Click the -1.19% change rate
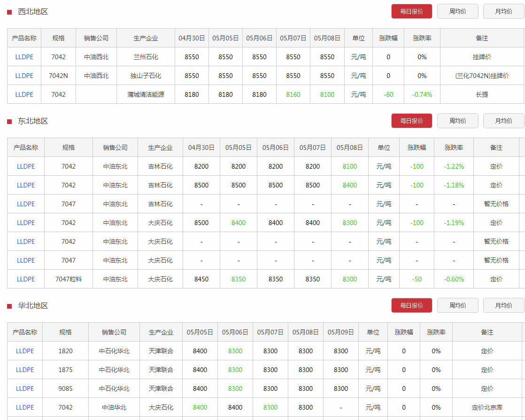Viewport: 525px width, 420px height. pos(454,223)
